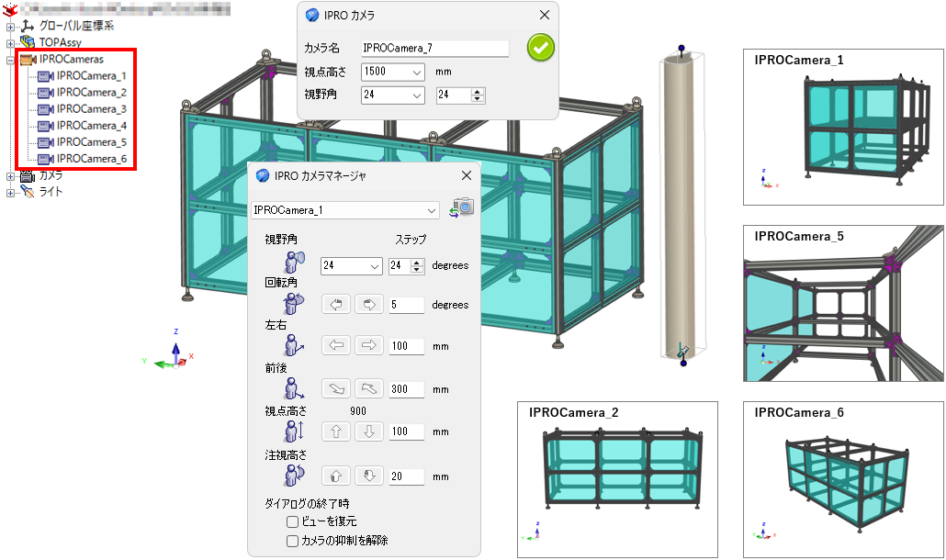Click the ライト light icon in the tree
Screen dimensions: 946x560
28,192
